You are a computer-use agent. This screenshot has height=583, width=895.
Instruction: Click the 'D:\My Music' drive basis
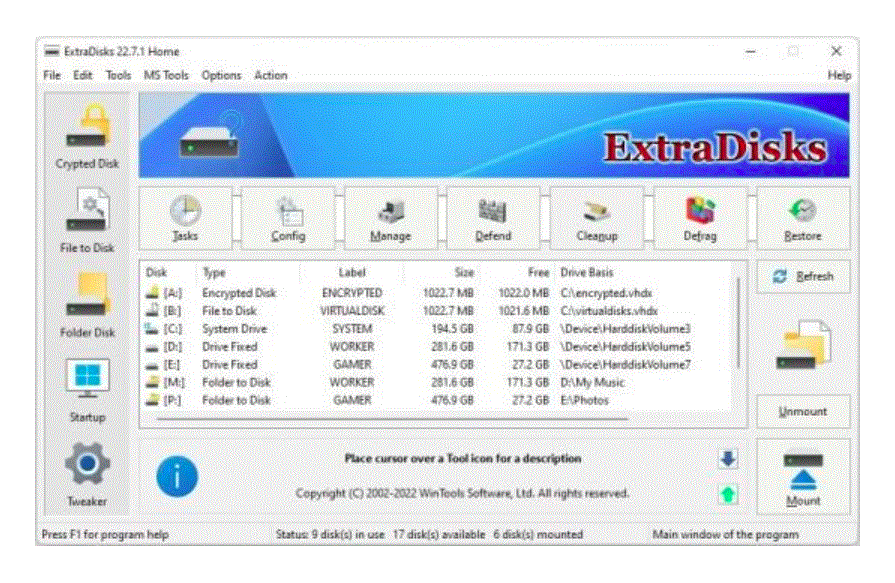pos(592,382)
